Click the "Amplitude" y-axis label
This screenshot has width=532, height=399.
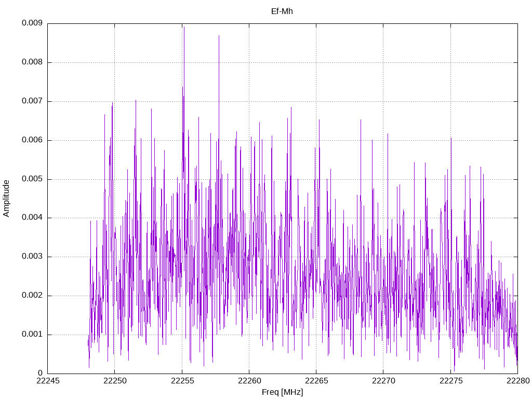coord(6,198)
